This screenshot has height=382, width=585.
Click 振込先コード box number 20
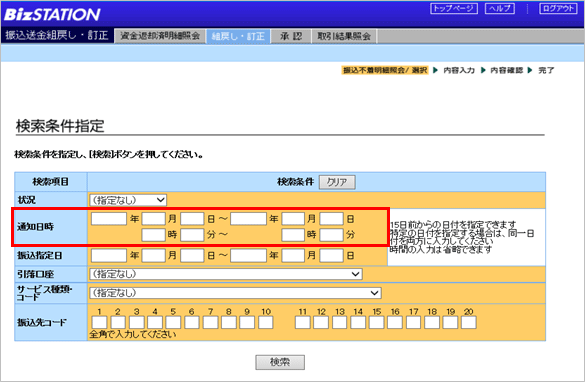coord(469,322)
